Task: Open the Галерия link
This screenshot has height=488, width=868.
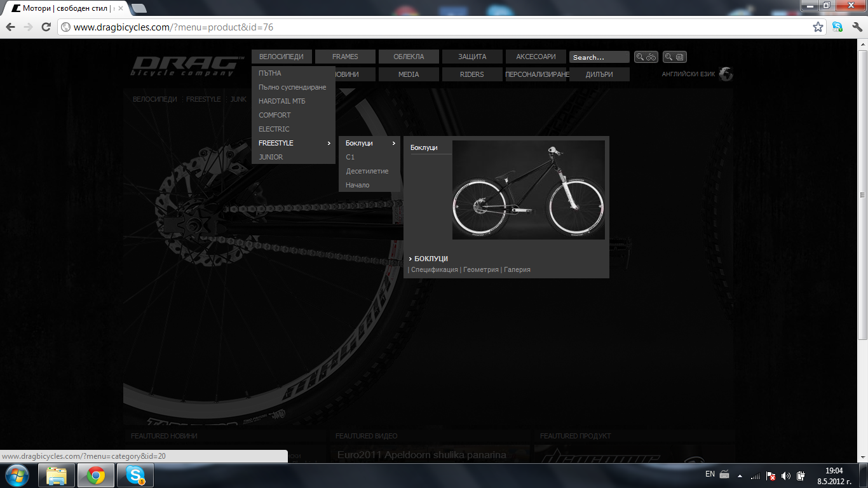Action: [517, 269]
